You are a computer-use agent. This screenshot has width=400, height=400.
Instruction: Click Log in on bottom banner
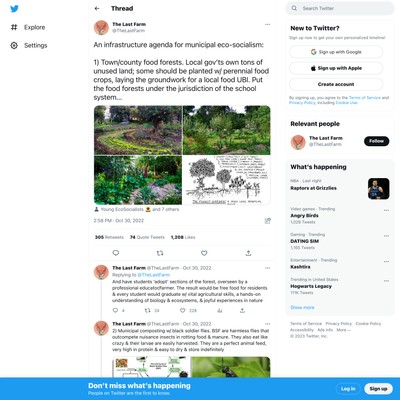tap(348, 389)
